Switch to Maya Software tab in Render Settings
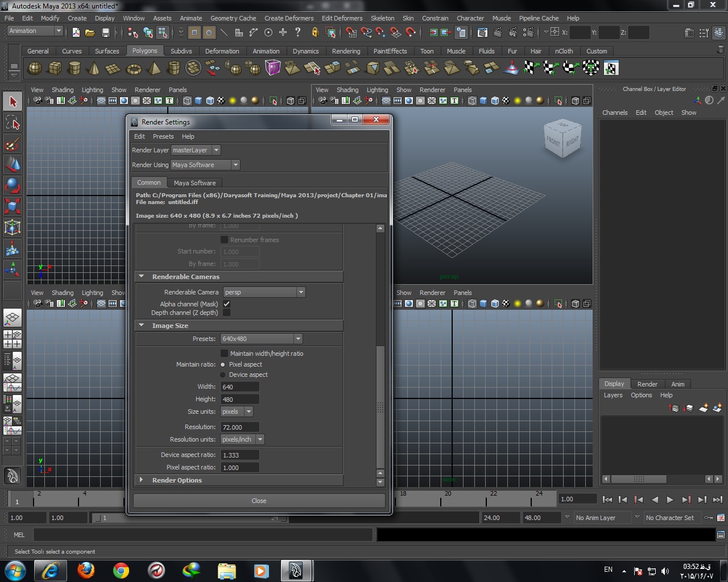Image resolution: width=728 pixels, height=582 pixels. (195, 183)
